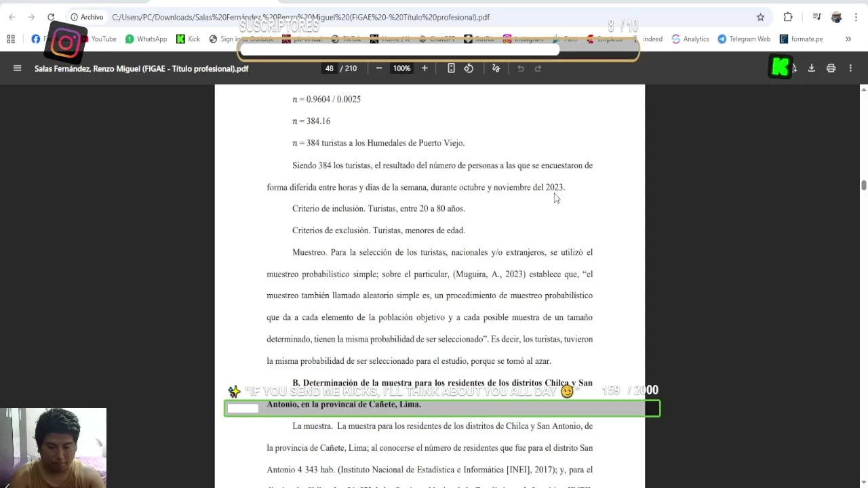Screen dimensions: 868x488
Task: Bookmark this page with the star
Action: tap(760, 17)
